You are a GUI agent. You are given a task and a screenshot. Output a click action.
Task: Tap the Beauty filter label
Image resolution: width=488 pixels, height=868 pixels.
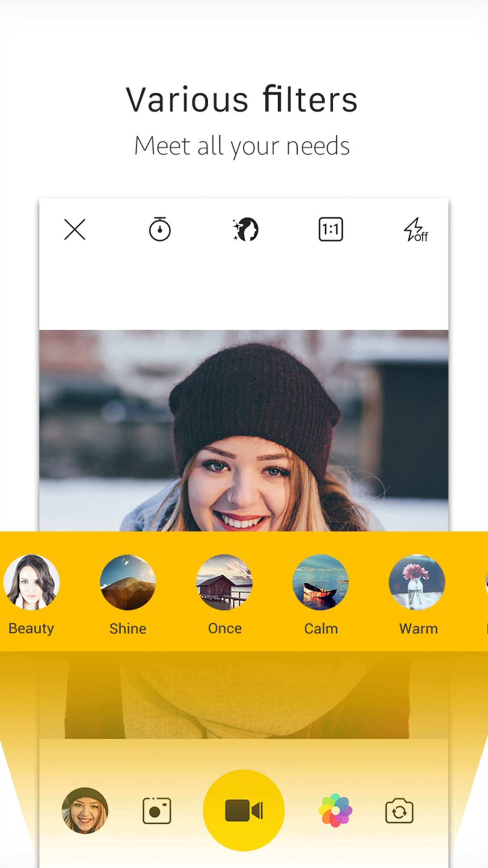tap(31, 629)
